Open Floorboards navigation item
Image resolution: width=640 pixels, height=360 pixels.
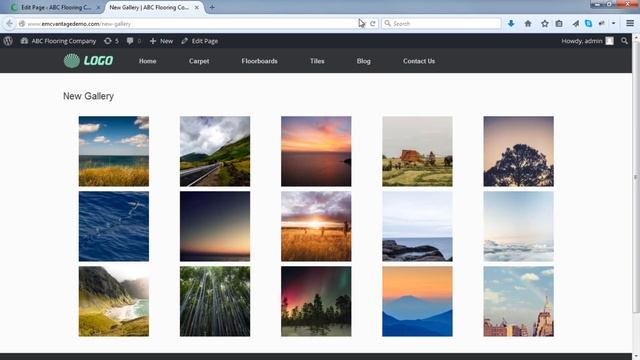259,61
